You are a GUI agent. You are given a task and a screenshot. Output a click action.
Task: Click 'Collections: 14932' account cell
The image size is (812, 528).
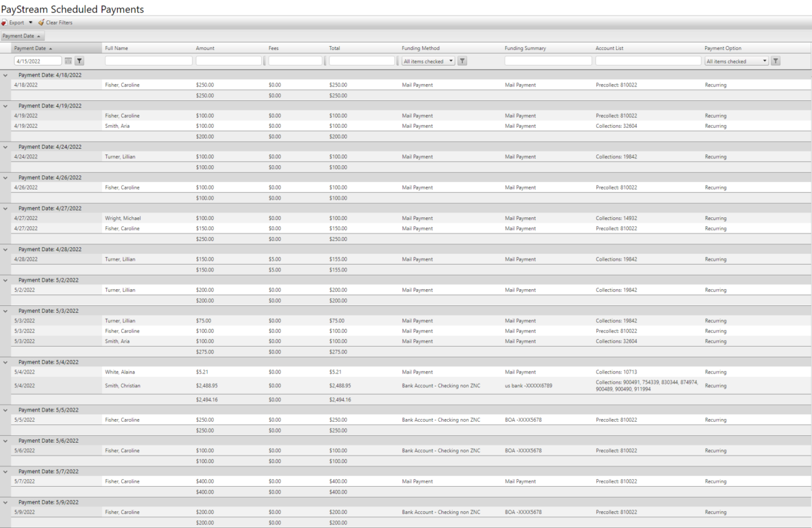click(616, 218)
